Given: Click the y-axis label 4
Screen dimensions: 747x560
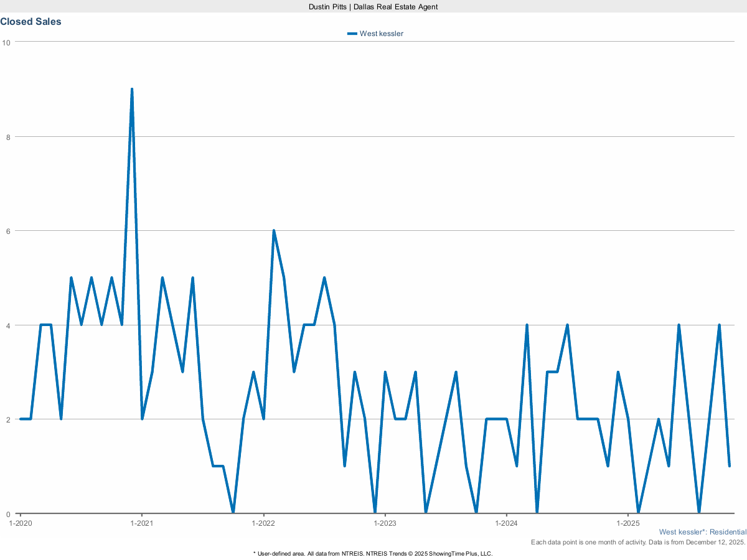Looking at the screenshot, I should click(x=8, y=325).
